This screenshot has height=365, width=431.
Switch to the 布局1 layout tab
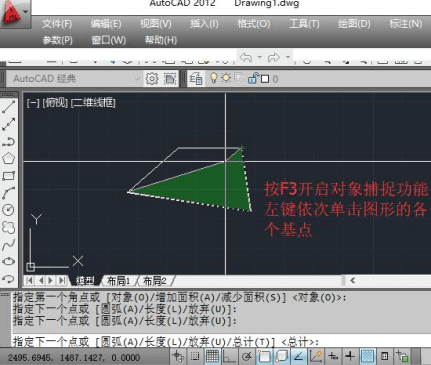click(x=118, y=281)
